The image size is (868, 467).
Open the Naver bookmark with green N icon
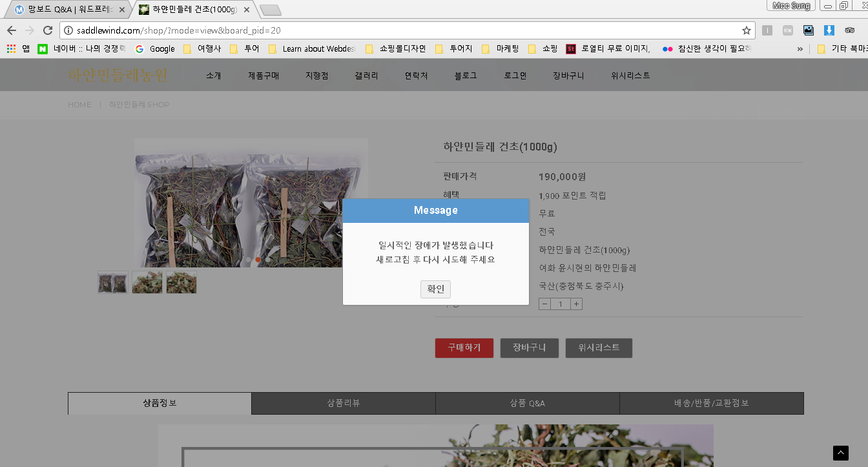(x=81, y=48)
